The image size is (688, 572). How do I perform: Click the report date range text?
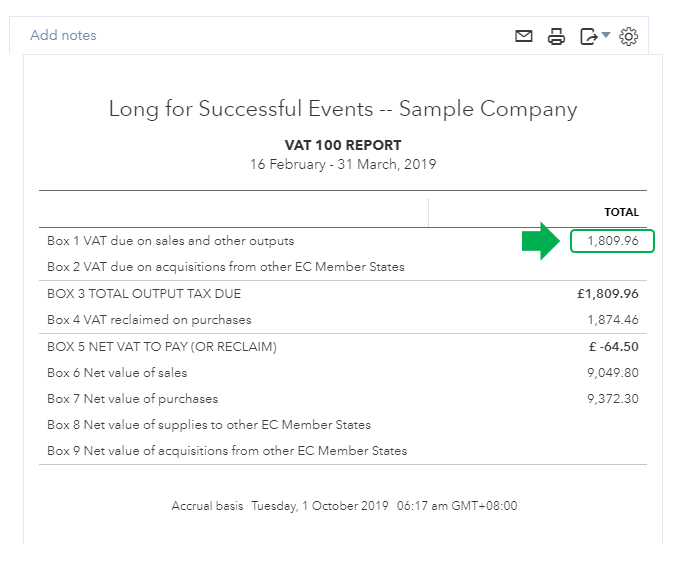tap(343, 164)
